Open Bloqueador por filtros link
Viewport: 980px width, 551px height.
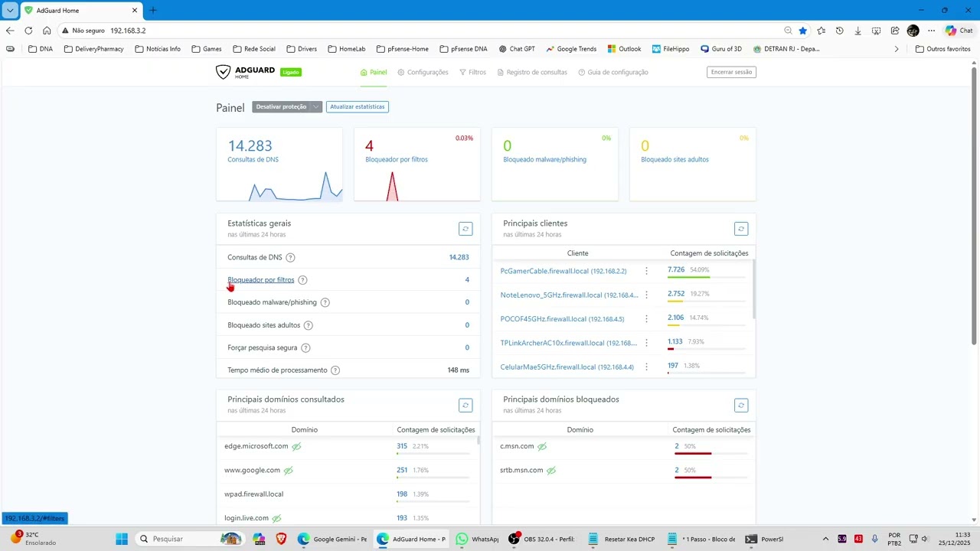click(x=261, y=280)
